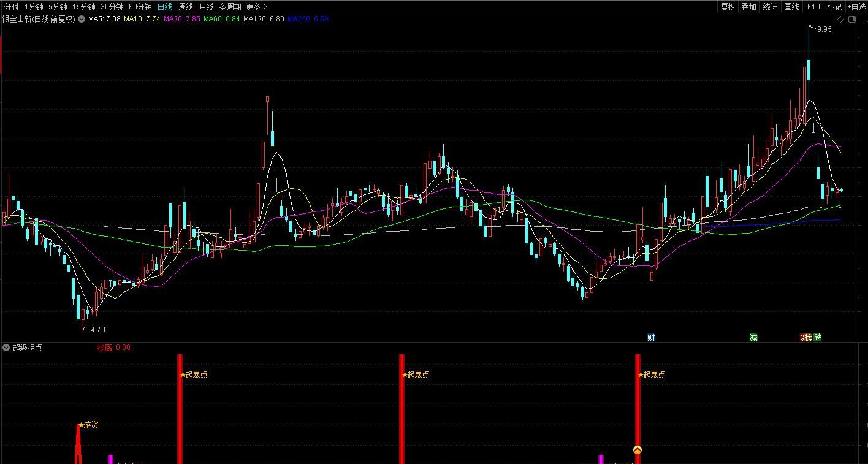Toggle the side panel layout icon
Image resolution: width=868 pixels, height=464 pixels.
[852, 20]
